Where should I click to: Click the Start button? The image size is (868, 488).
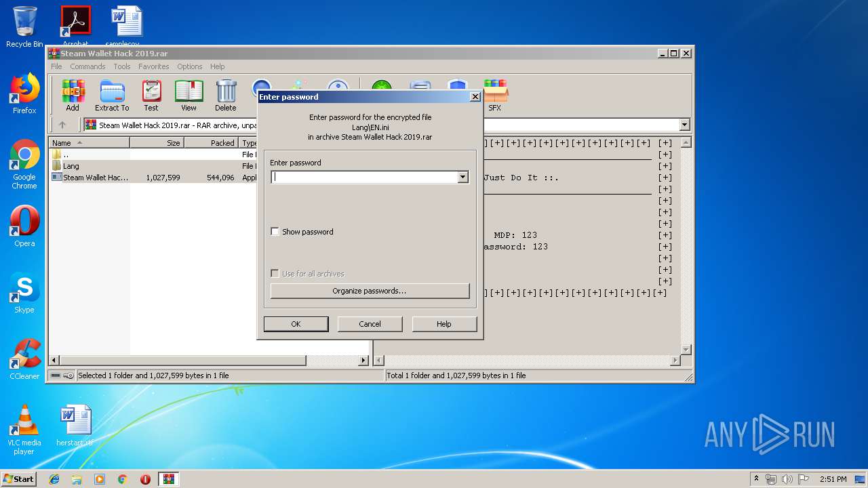click(x=19, y=479)
